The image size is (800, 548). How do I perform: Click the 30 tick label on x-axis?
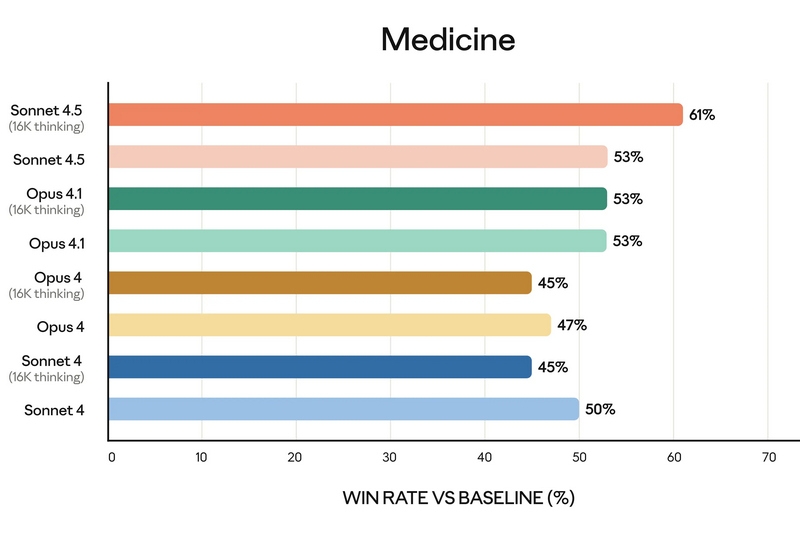[x=390, y=458]
